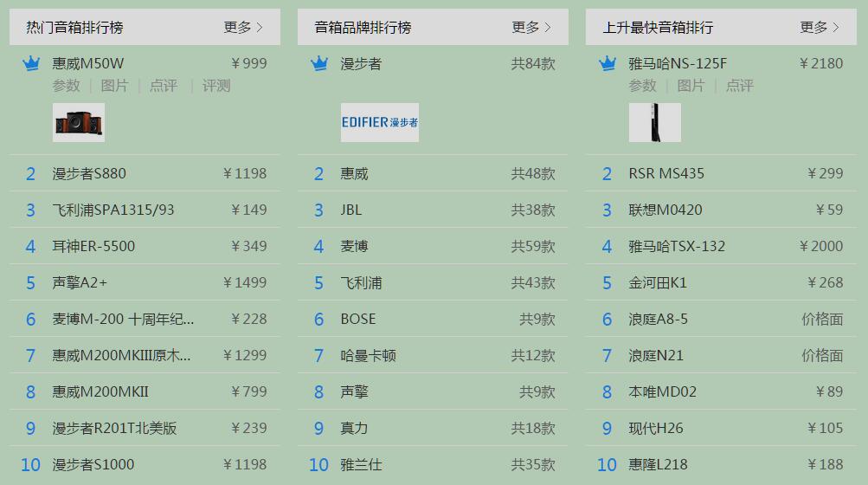Click the crown icon beside 惠威M50W
The image size is (868, 485).
31,63
